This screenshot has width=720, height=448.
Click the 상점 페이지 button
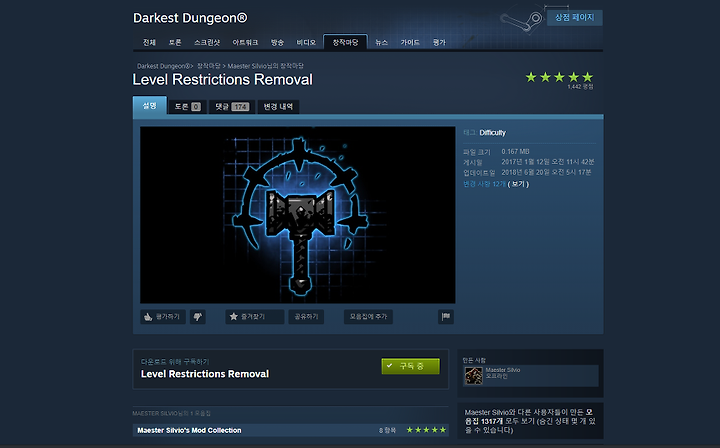point(574,17)
